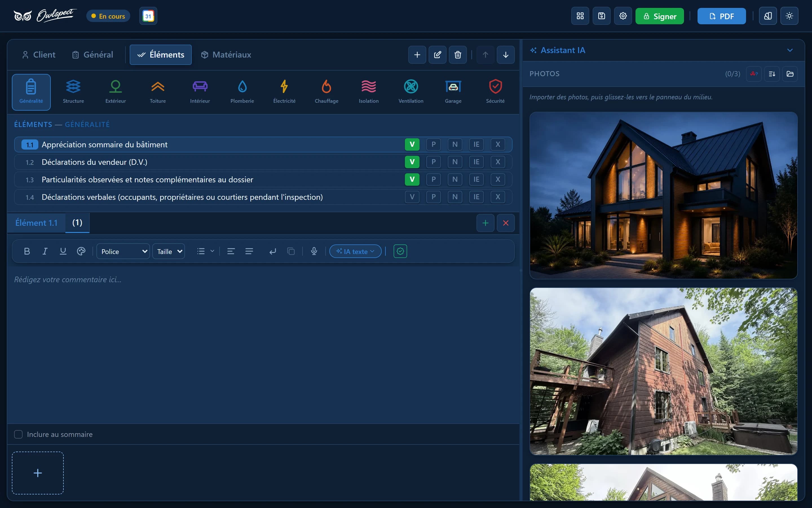Select the Électricité category icon
The width and height of the screenshot is (812, 508).
pyautogui.click(x=284, y=92)
